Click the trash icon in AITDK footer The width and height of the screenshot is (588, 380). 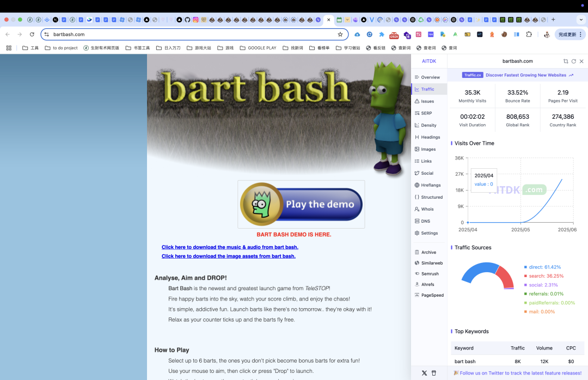[x=434, y=373]
